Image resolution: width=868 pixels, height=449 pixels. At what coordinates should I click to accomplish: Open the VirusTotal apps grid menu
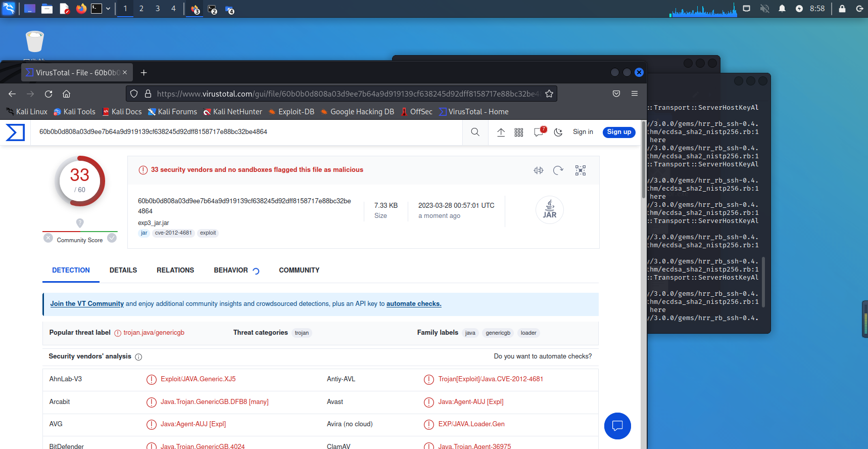click(519, 132)
